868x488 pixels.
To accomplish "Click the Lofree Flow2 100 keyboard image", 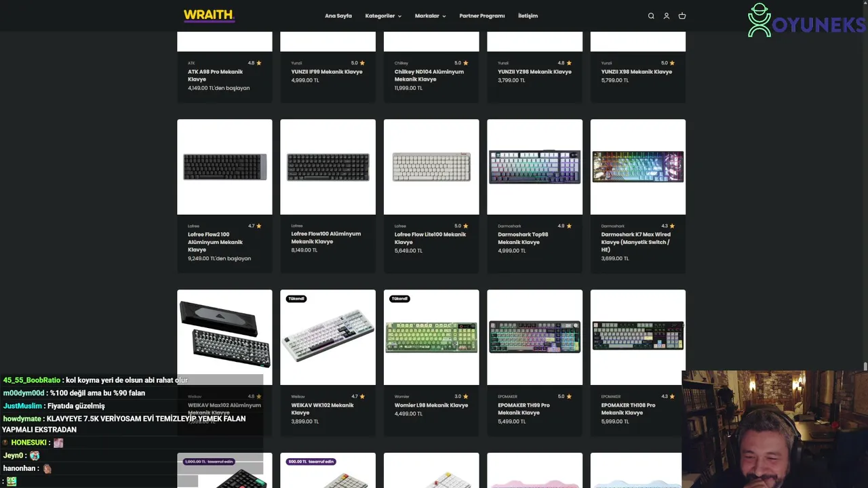I will click(224, 167).
